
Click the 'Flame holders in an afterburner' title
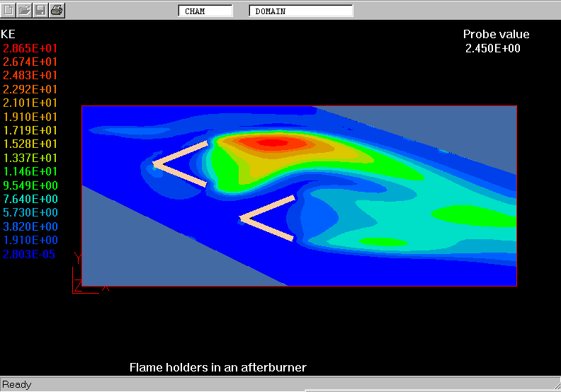pyautogui.click(x=217, y=367)
